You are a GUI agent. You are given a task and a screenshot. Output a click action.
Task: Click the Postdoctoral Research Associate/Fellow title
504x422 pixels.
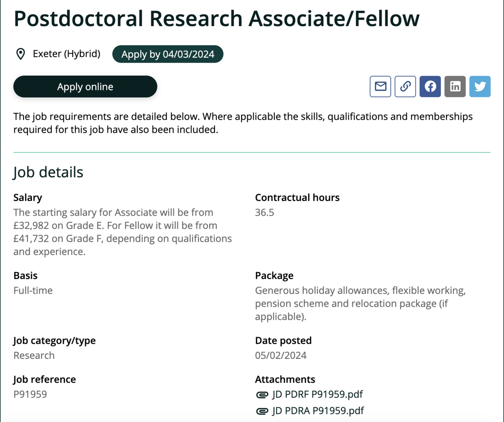pyautogui.click(x=216, y=19)
